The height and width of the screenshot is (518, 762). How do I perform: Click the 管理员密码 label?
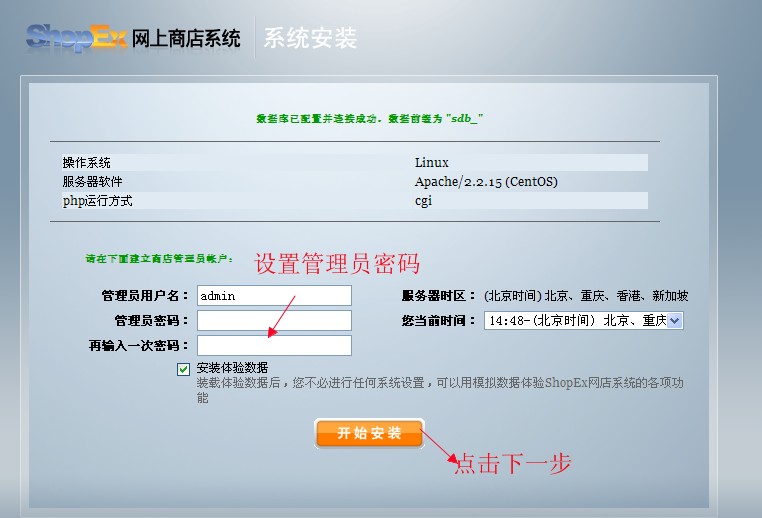(x=151, y=321)
